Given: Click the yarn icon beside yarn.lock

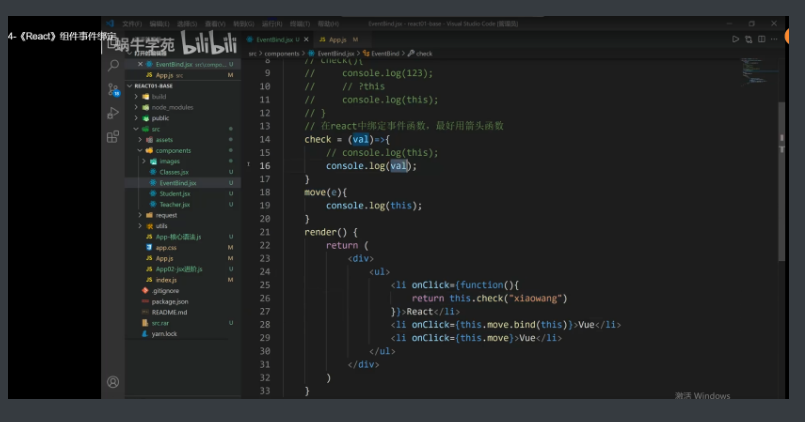Looking at the screenshot, I should tap(145, 334).
